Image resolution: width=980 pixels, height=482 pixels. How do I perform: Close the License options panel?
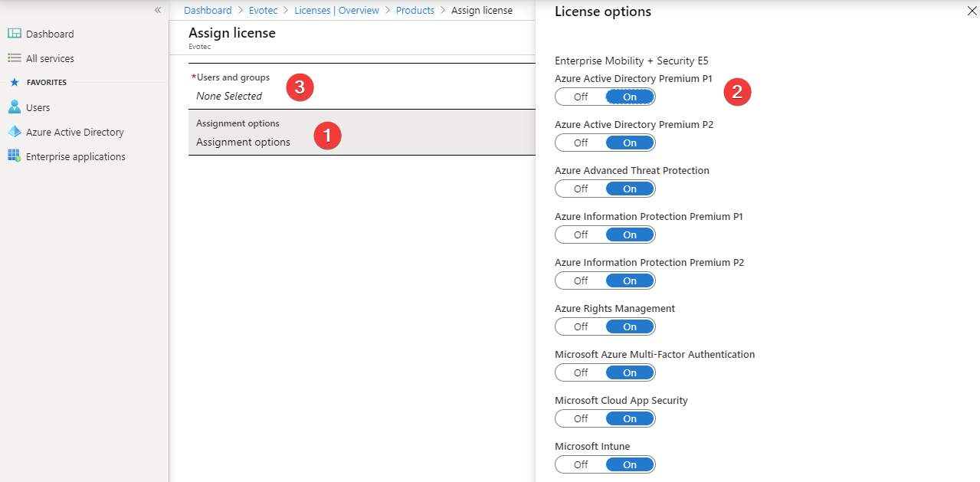pos(971,11)
